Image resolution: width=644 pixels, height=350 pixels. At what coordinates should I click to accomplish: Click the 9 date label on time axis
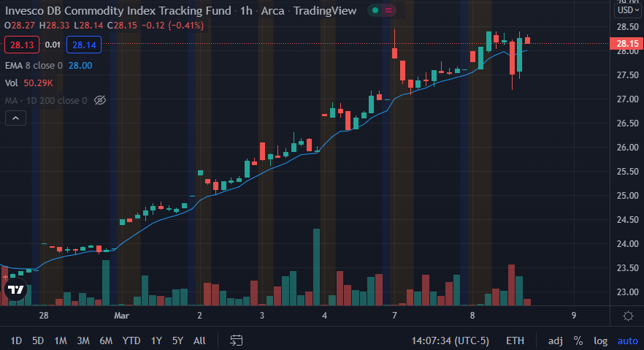574,316
